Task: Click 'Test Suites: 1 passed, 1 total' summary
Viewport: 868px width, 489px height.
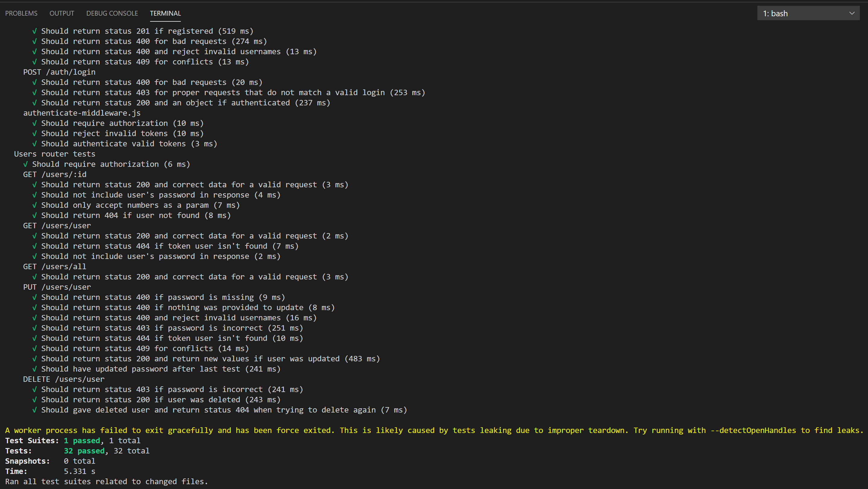Action: pyautogui.click(x=73, y=441)
